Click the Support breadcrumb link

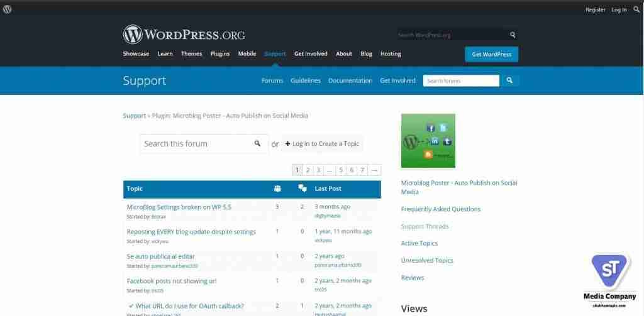[135, 116]
